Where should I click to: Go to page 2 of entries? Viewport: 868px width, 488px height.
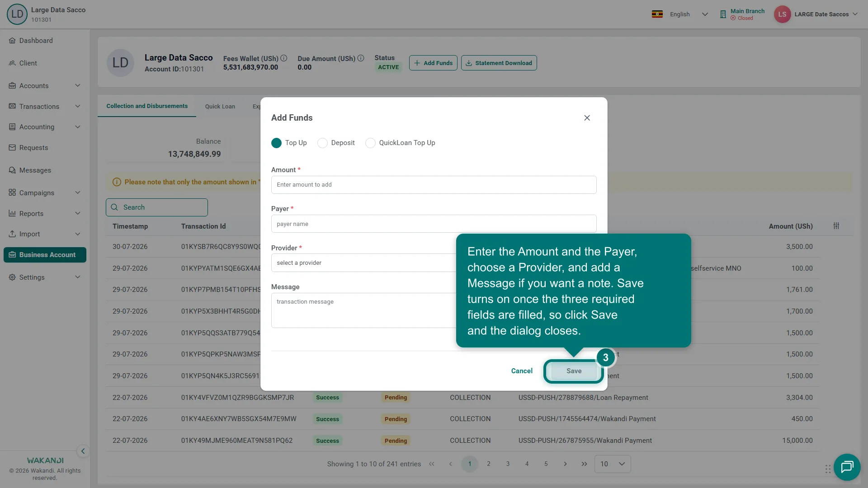point(489,464)
